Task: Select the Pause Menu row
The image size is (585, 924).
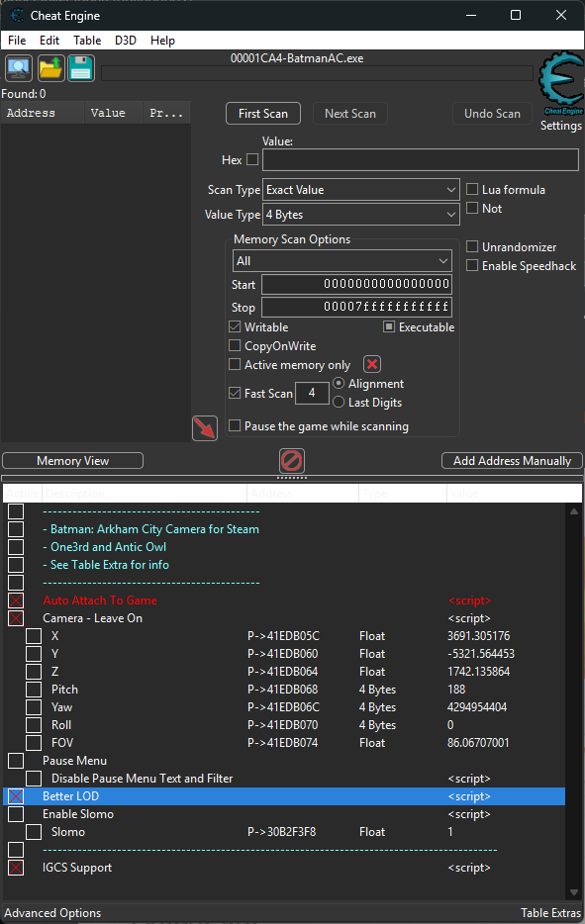Action: click(x=284, y=760)
